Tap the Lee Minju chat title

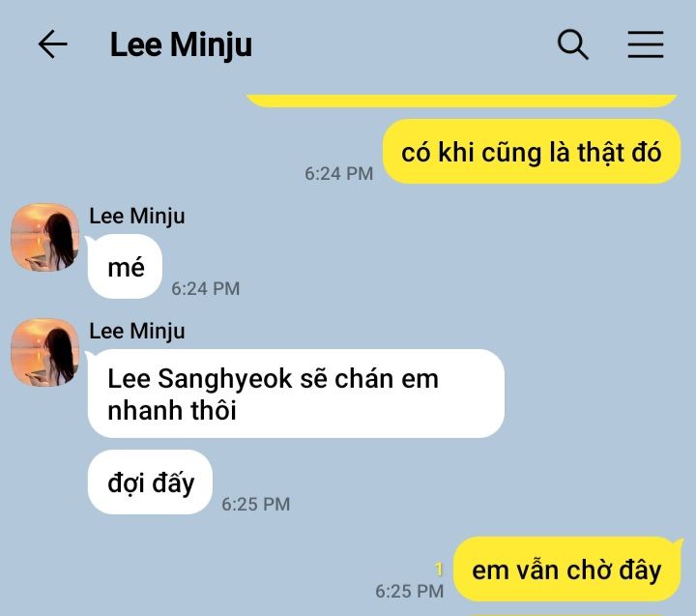pos(181,44)
